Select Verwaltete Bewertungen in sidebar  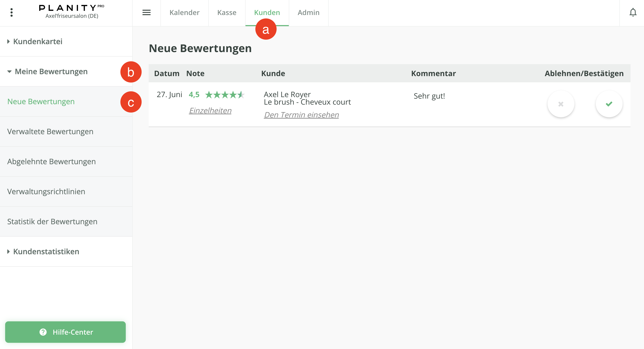(x=50, y=132)
